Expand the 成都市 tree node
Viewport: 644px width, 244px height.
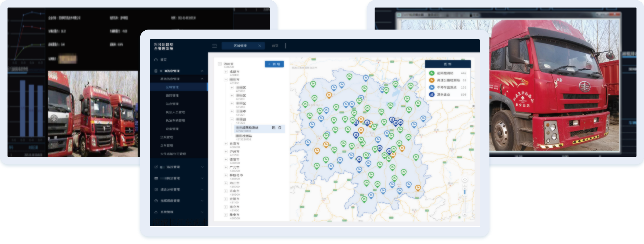pyautogui.click(x=226, y=72)
